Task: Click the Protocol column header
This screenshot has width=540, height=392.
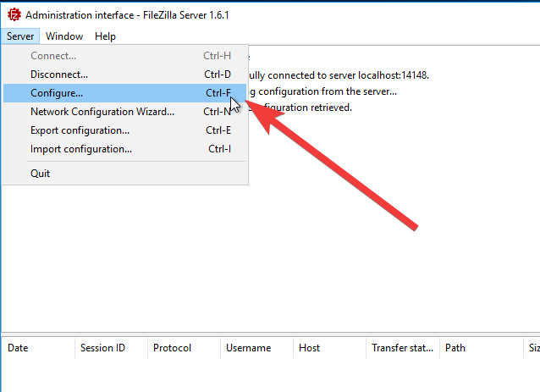Action: (173, 348)
